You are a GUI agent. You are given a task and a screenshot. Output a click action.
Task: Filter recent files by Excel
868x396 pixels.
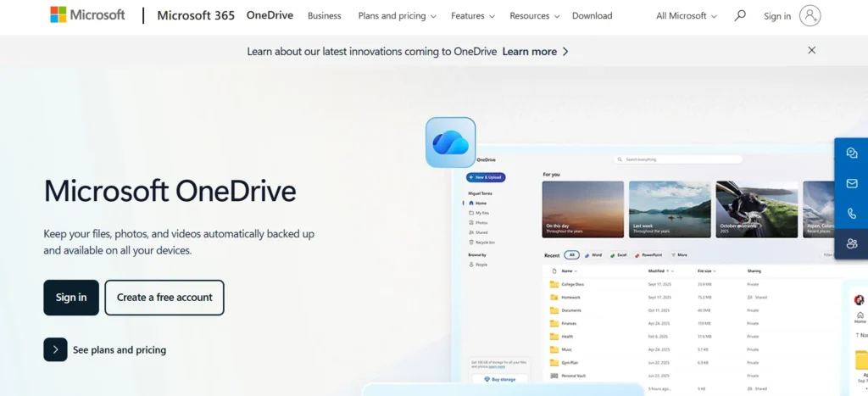(618, 255)
